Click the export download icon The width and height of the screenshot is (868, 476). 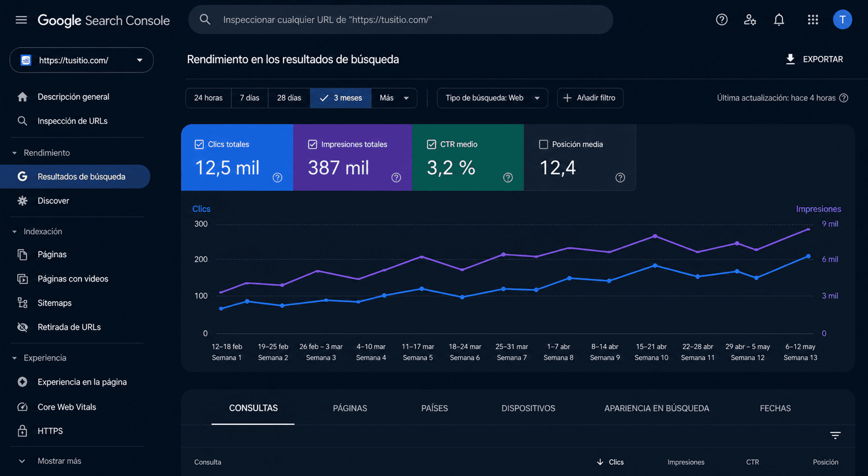[x=790, y=59]
